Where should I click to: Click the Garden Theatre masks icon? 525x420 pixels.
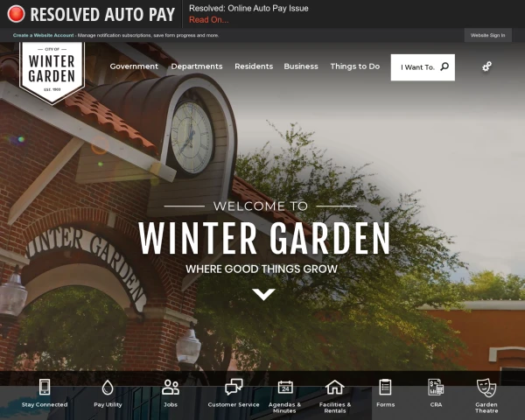coord(486,388)
